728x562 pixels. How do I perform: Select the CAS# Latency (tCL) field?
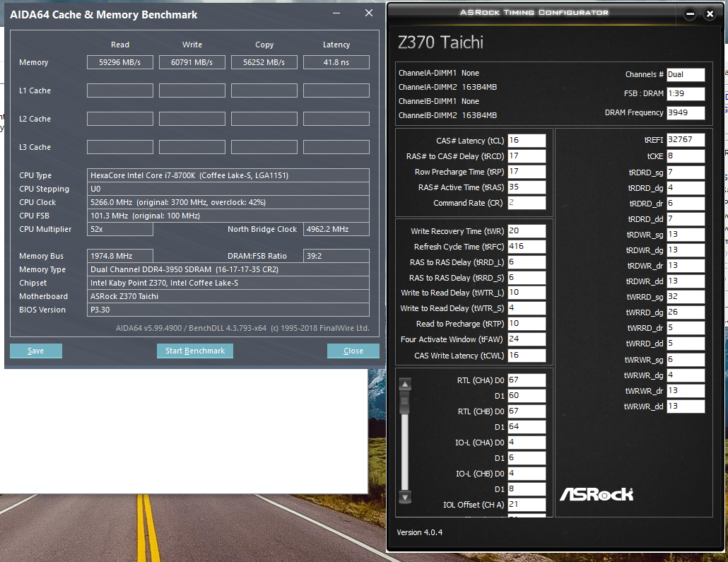[527, 141]
